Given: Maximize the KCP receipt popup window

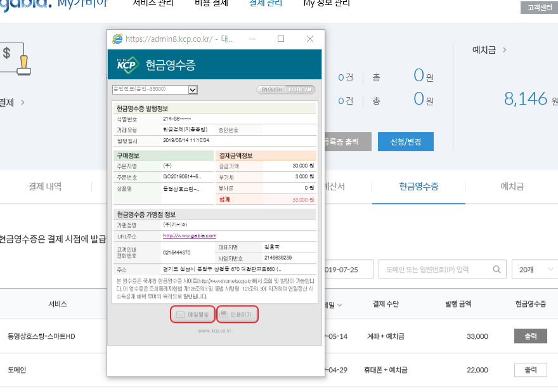Looking at the screenshot, I should coord(281,39).
